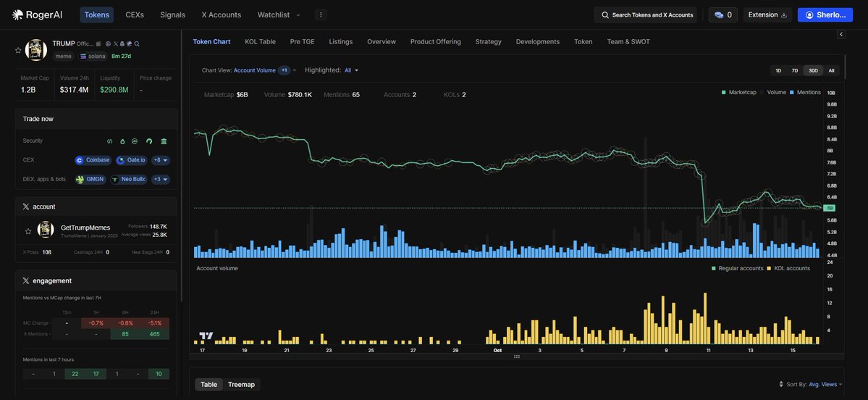Toggle Mentions legend series
Image resolution: width=868 pixels, height=400 pixels.
(806, 93)
